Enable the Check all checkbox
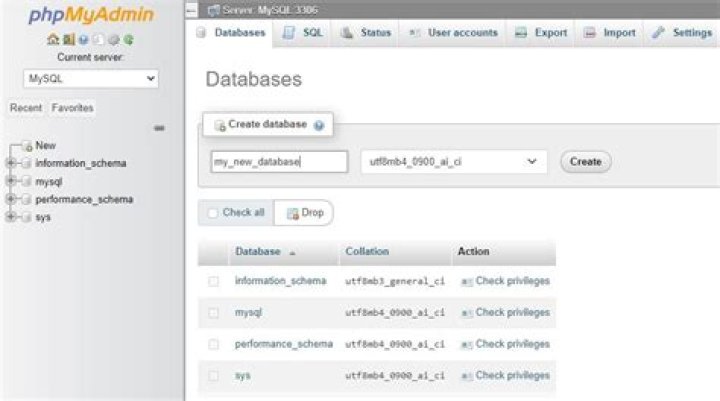 [x=212, y=213]
